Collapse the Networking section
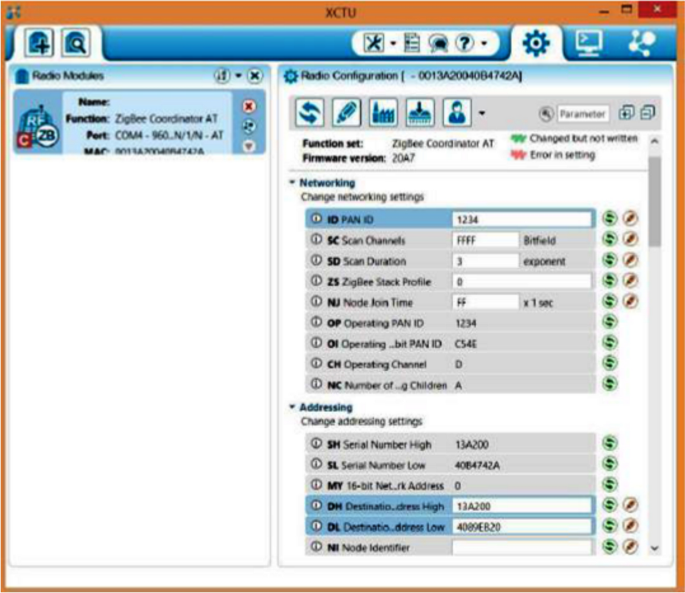This screenshot has width=685, height=593. click(x=292, y=182)
